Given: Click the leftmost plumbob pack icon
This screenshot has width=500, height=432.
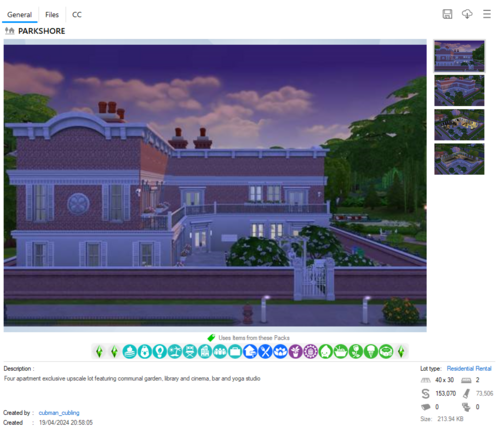Looking at the screenshot, I should [99, 351].
